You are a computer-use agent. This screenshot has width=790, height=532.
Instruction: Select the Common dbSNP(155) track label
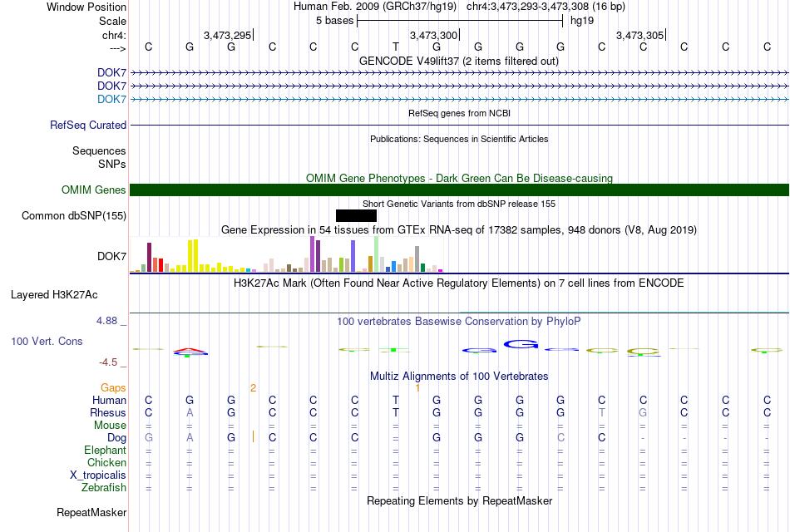pos(74,215)
